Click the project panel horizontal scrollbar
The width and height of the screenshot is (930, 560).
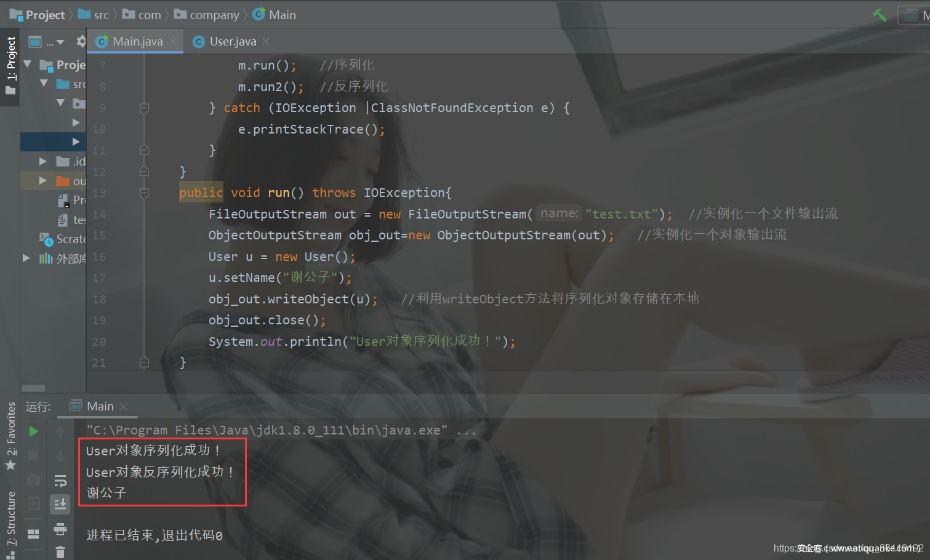coord(33,388)
